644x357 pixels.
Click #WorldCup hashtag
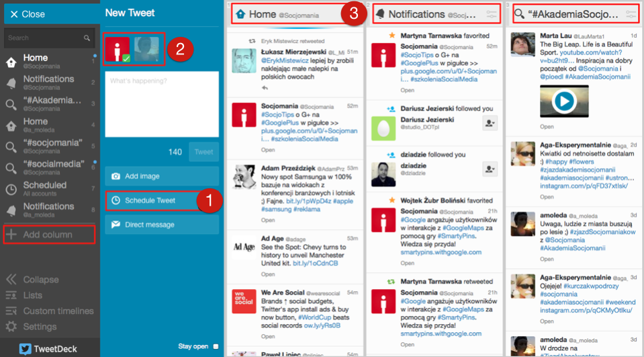pyautogui.click(x=316, y=317)
